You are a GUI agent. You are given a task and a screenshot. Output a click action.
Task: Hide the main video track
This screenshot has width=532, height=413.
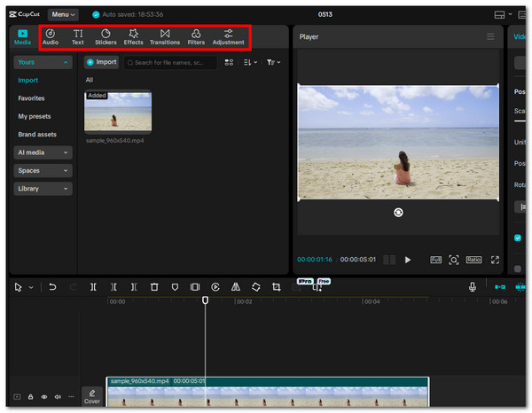(x=44, y=397)
